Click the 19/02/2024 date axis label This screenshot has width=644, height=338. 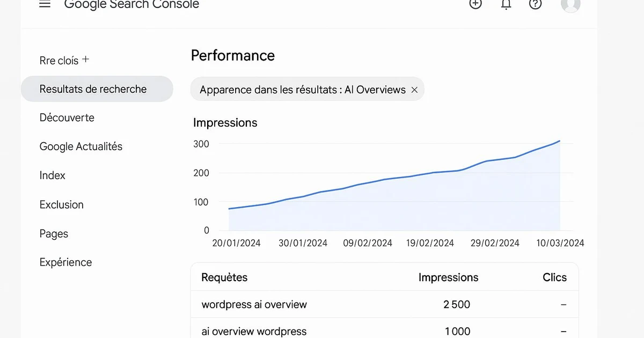[x=430, y=243]
